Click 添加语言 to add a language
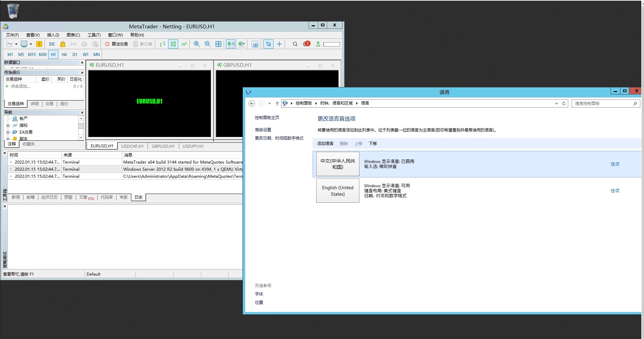The image size is (644, 339). 325,144
